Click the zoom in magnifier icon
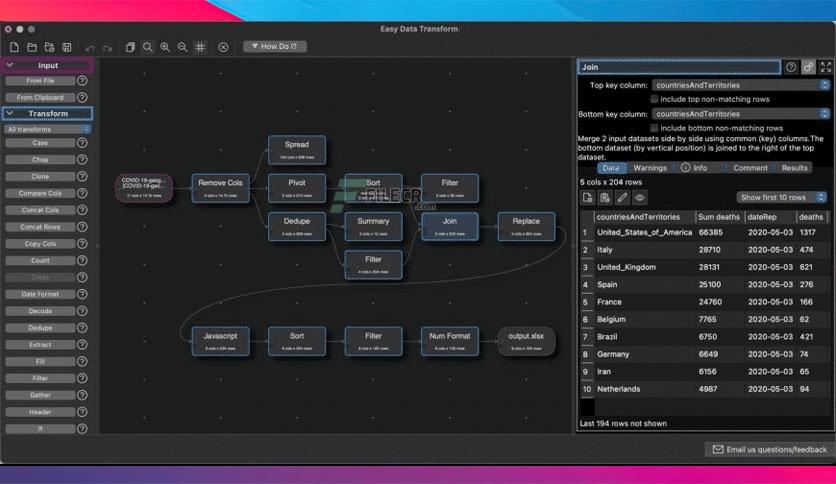The width and height of the screenshot is (836, 484). [165, 47]
